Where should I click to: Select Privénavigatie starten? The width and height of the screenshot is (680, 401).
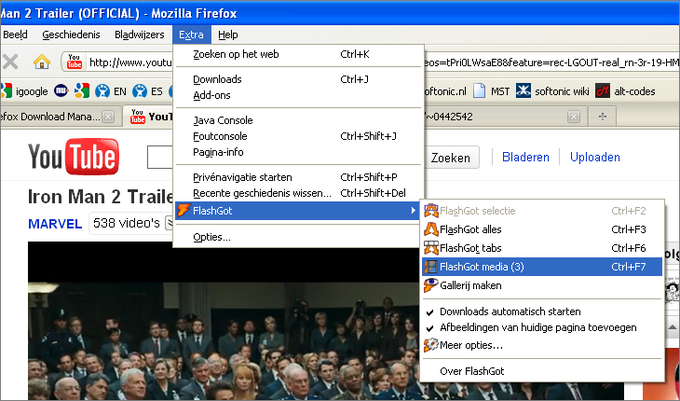tap(298, 177)
